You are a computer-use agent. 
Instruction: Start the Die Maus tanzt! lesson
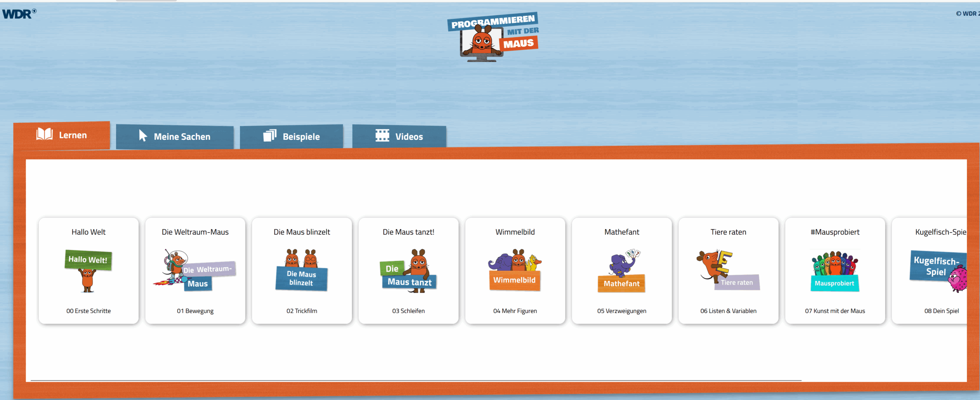pyautogui.click(x=408, y=270)
